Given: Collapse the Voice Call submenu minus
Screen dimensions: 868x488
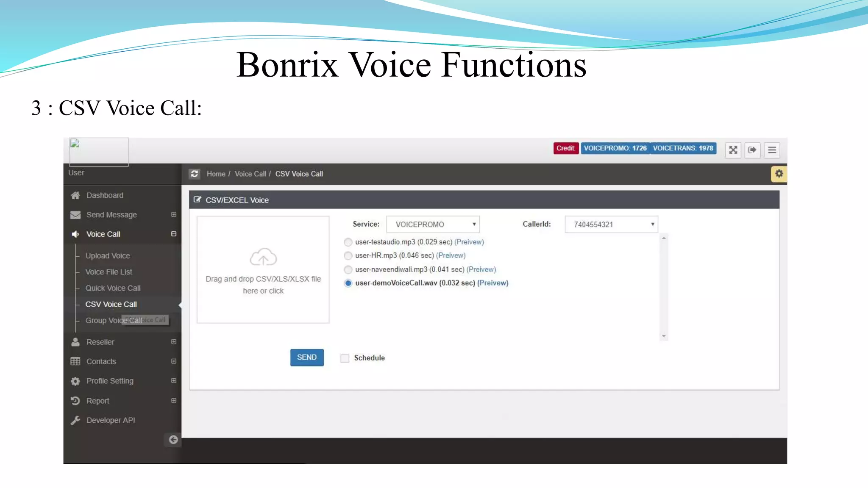Looking at the screenshot, I should (174, 234).
